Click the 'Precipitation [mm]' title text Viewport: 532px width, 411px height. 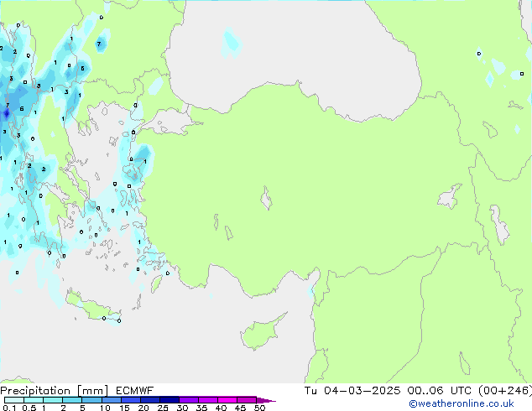[55, 391]
